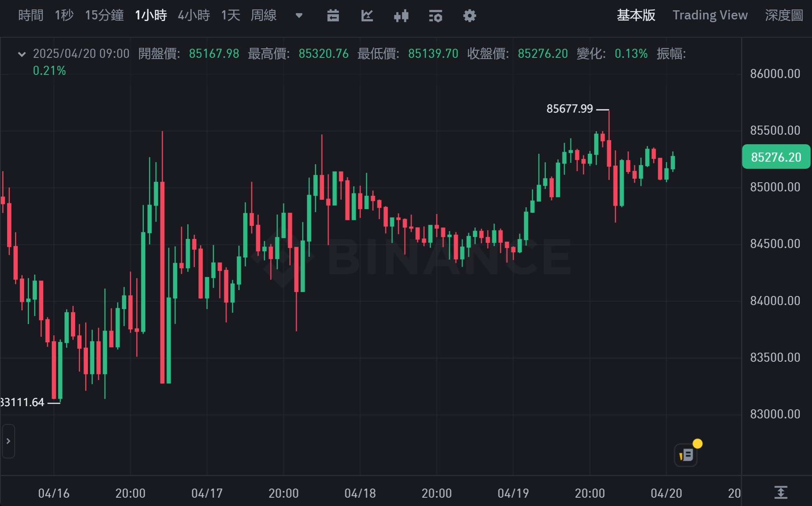Open the list display settings icon
Screen dimensions: 812x506
pos(435,16)
